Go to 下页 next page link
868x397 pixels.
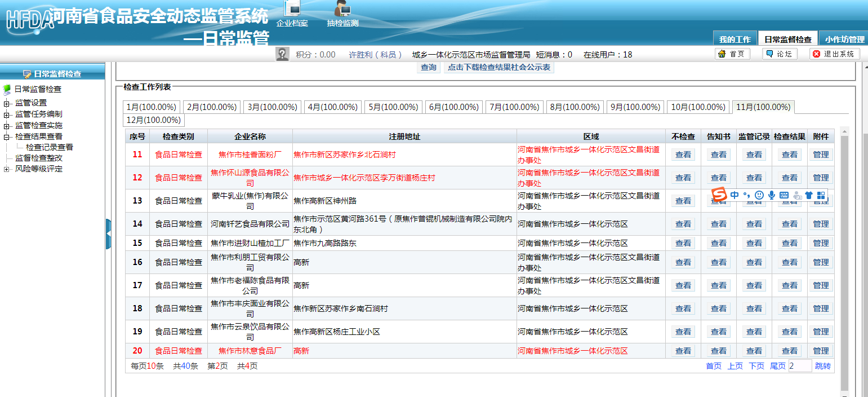(756, 366)
